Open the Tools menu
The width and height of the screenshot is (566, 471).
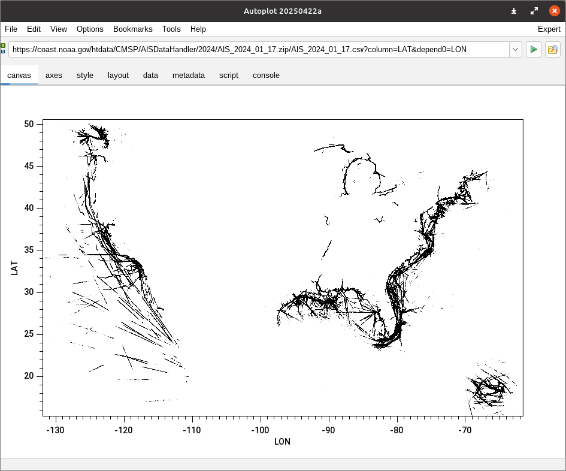(171, 29)
